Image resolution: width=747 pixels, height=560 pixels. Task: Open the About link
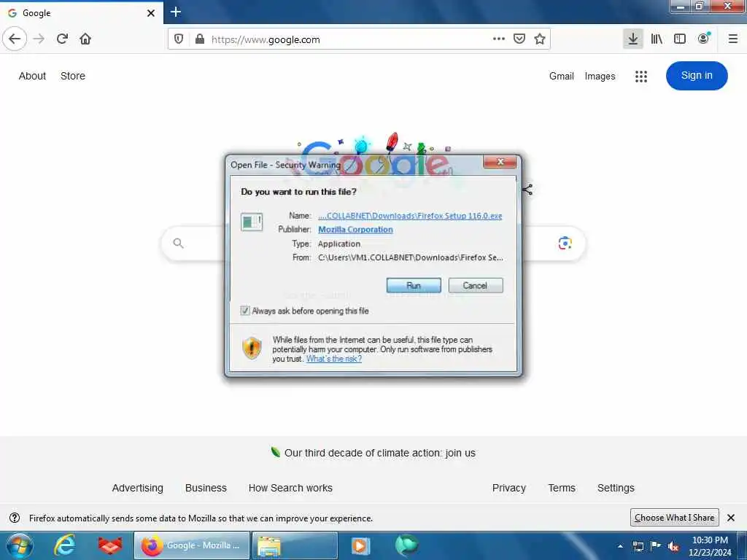point(32,76)
